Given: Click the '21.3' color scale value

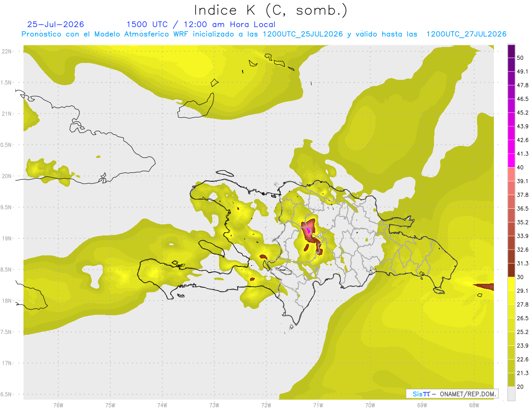Looking at the screenshot, I should click(523, 373).
